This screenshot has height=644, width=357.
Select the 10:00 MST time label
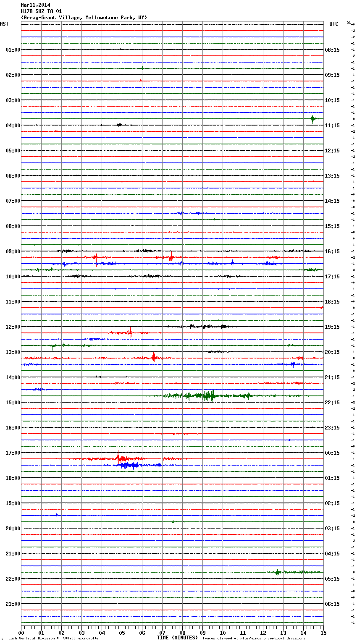pos(13,277)
